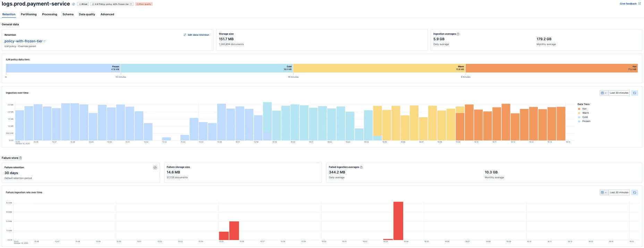Click the Poor quality badge
The width and height of the screenshot is (644, 248).
click(144, 4)
